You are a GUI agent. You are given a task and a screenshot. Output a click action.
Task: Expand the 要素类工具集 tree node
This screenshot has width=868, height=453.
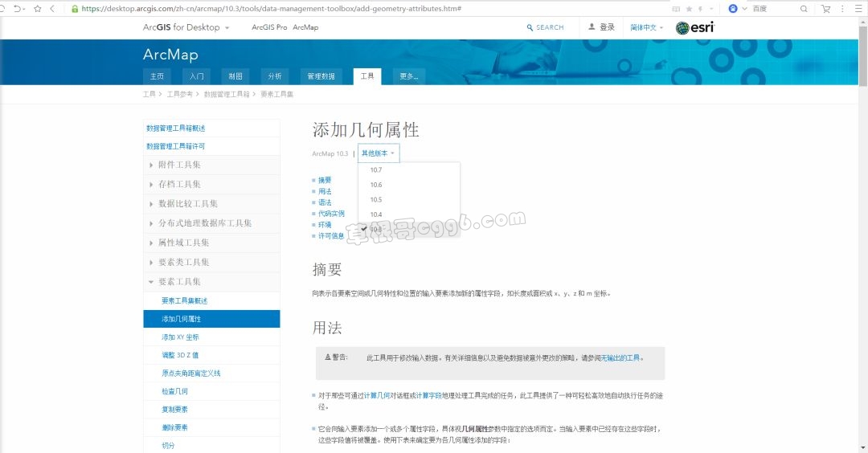point(151,262)
